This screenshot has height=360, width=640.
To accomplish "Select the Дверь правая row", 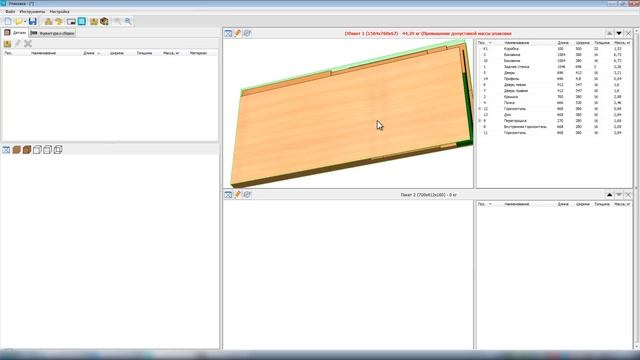I will [x=554, y=91].
